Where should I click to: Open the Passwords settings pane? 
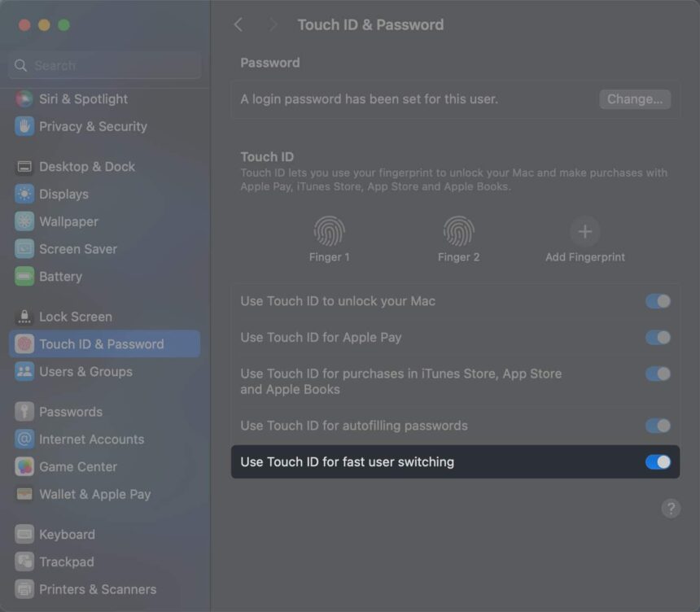click(68, 412)
